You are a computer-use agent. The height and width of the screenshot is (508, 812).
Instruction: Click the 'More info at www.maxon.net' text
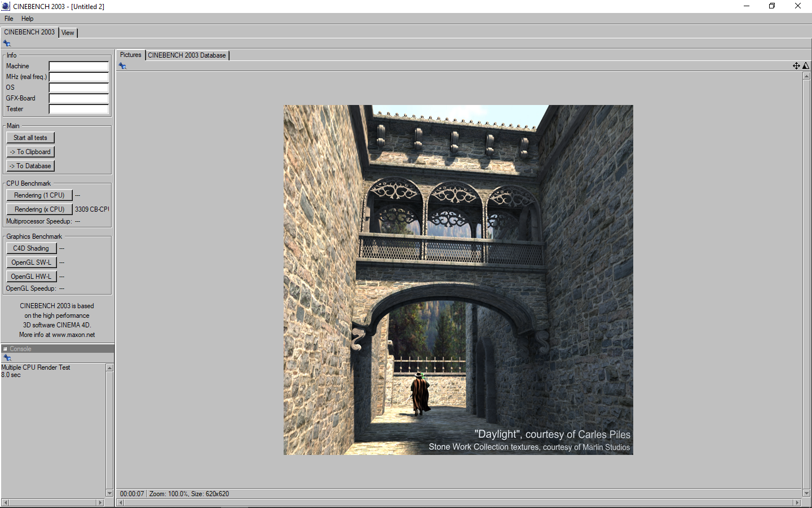pos(57,335)
